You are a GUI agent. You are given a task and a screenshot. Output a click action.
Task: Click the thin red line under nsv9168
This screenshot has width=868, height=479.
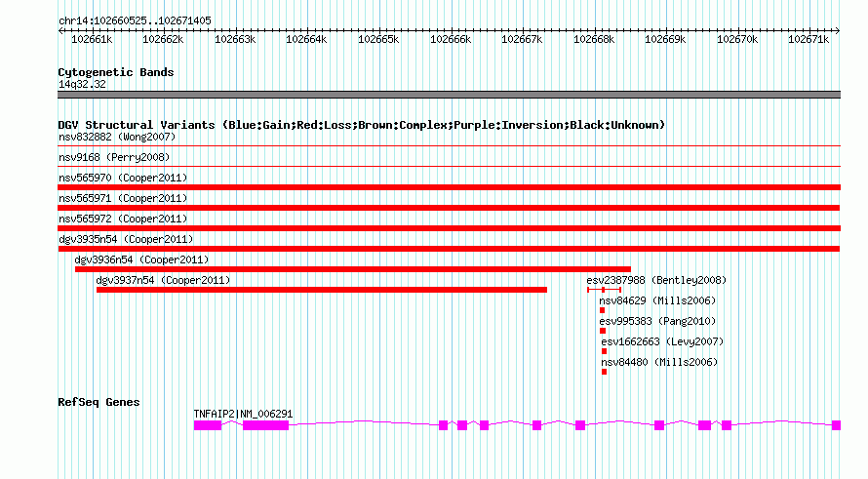(x=449, y=167)
